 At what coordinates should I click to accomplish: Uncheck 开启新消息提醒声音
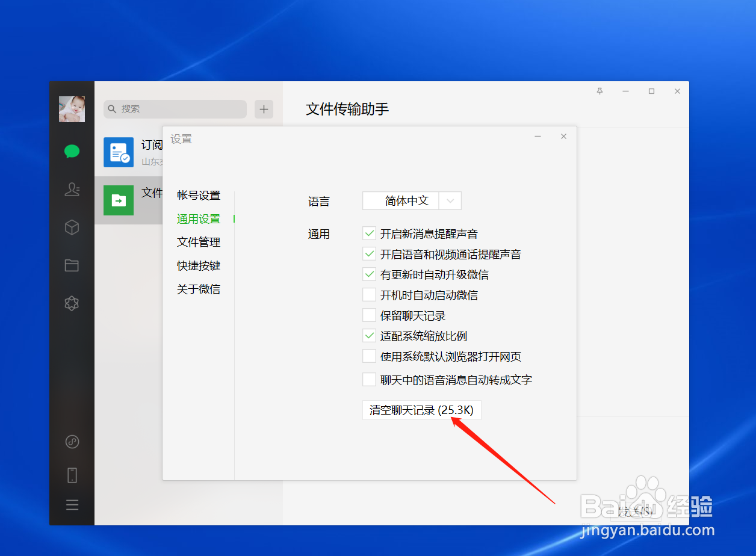pos(369,233)
